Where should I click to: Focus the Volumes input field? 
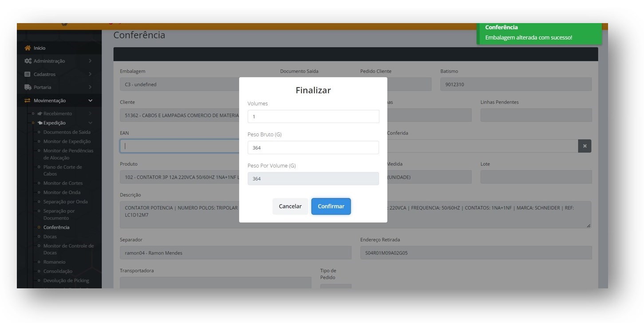[313, 116]
